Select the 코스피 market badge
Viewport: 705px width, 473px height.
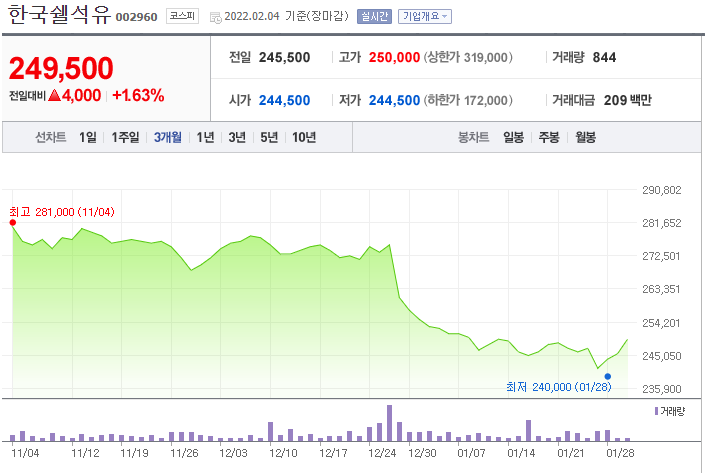pos(182,16)
